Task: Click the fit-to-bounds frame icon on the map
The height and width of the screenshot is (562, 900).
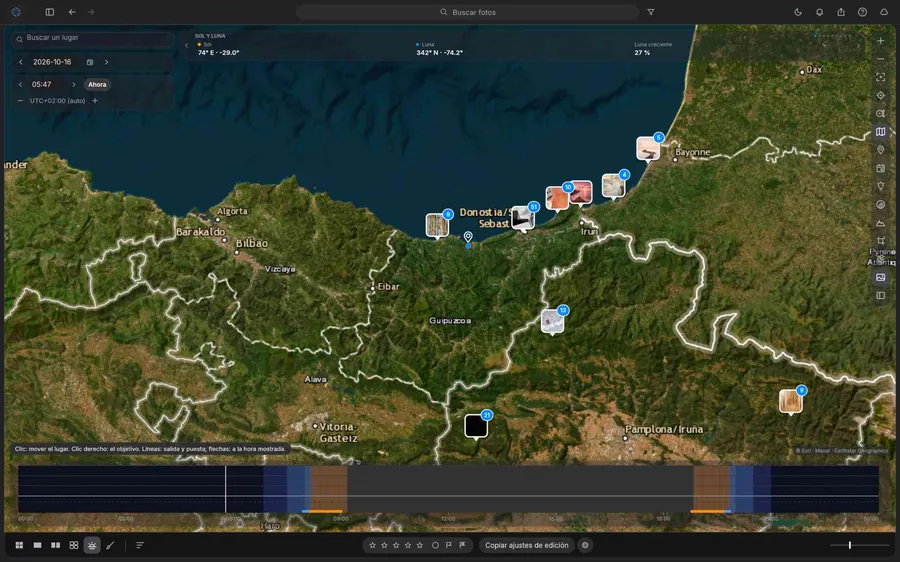Action: (x=880, y=77)
